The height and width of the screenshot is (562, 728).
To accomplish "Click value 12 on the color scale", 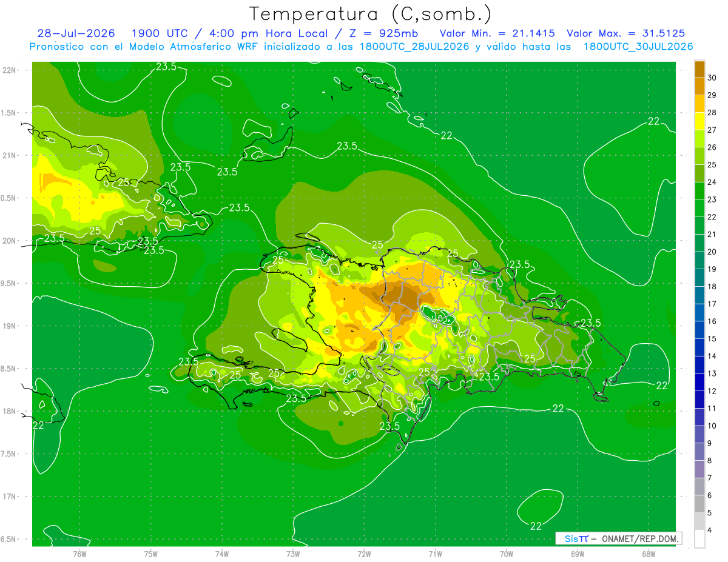I will pos(712,391).
